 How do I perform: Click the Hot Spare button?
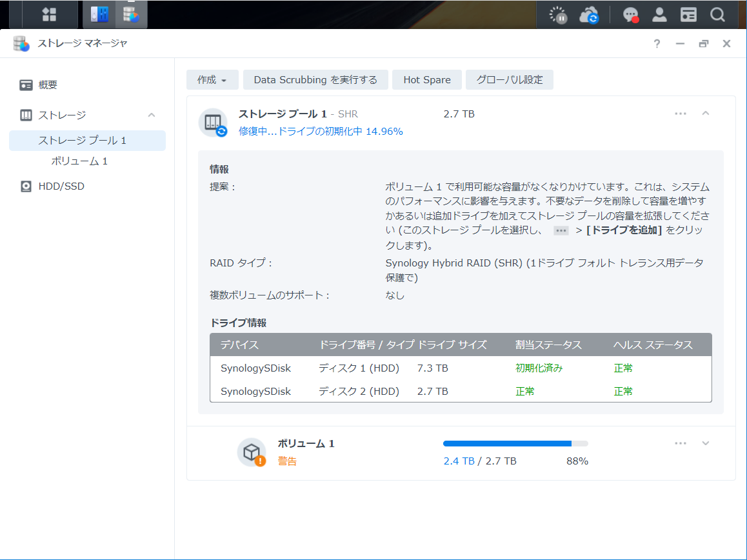(x=427, y=79)
